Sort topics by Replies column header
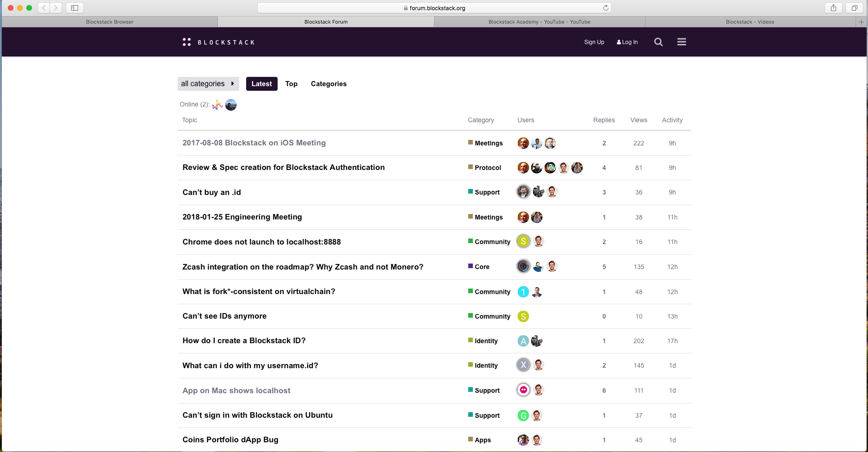This screenshot has height=452, width=868. (604, 120)
